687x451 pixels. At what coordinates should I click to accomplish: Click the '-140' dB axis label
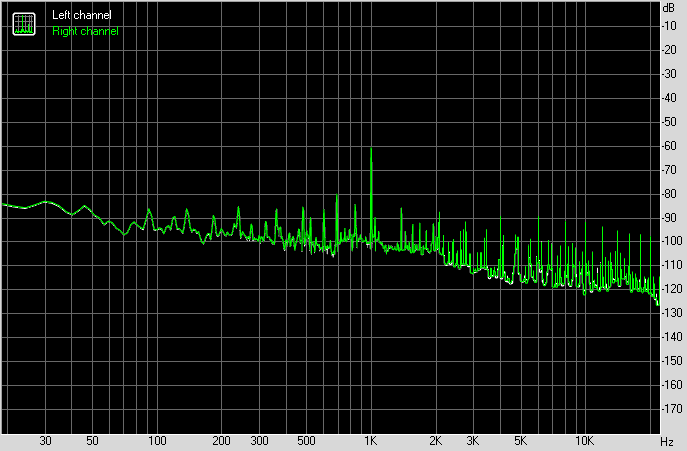pyautogui.click(x=672, y=337)
